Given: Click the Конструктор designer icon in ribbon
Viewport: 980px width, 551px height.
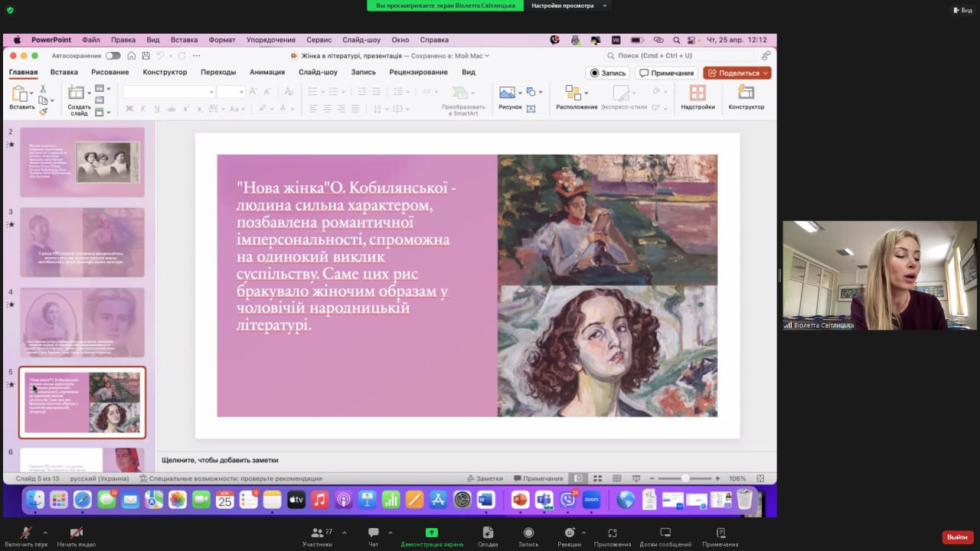Looking at the screenshot, I should 746,93.
